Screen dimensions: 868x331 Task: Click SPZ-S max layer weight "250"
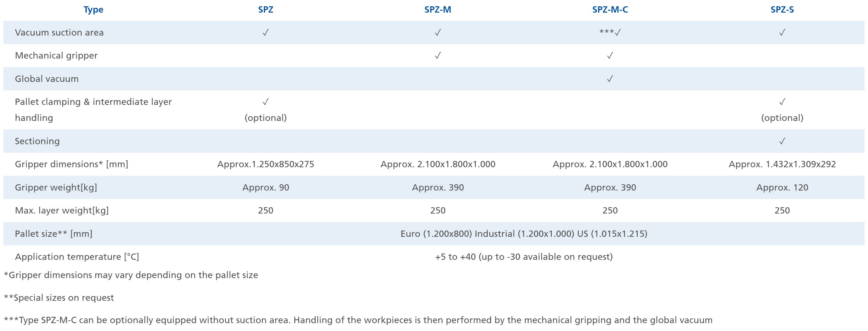coord(782,211)
